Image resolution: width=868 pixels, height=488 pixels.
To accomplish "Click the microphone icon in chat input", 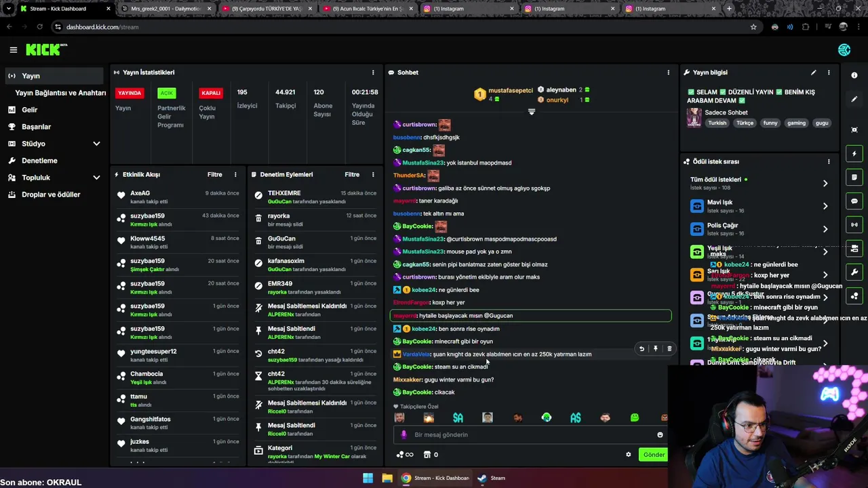I will (404, 434).
